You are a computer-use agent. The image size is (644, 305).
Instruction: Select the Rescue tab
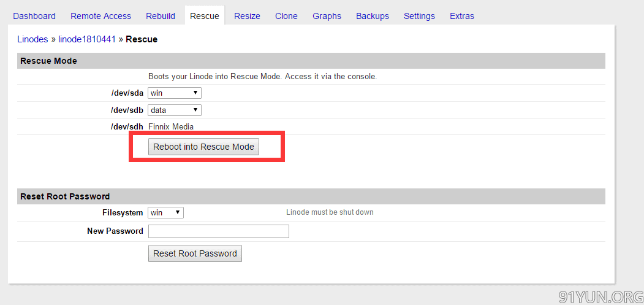[x=205, y=16]
